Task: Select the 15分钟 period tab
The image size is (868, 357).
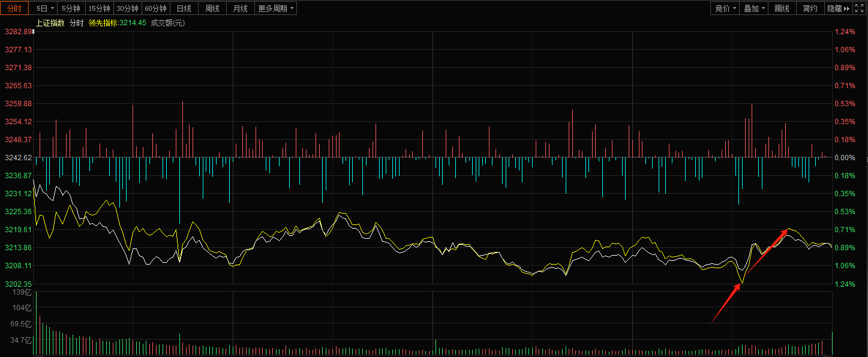Action: pyautogui.click(x=99, y=8)
